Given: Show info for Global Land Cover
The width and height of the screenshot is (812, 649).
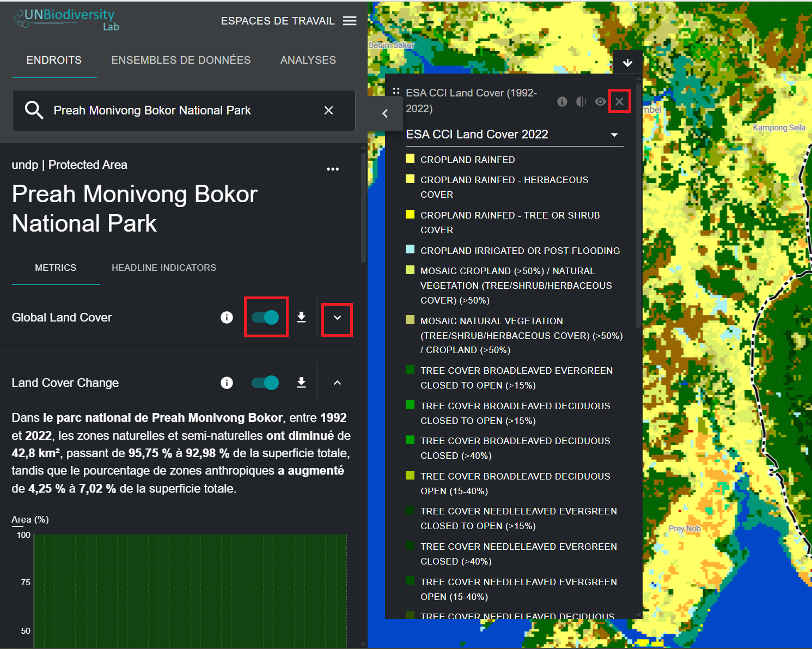Looking at the screenshot, I should click(227, 318).
